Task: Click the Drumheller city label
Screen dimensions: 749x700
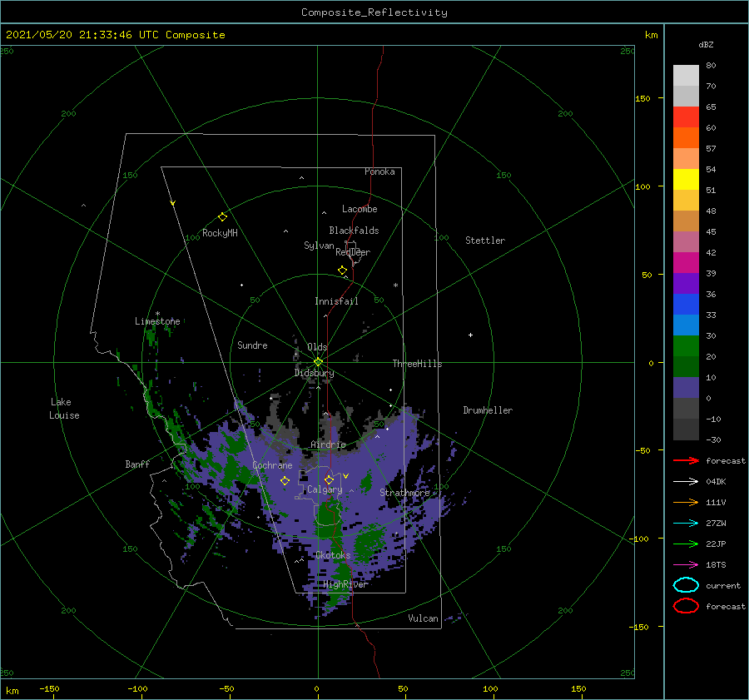Action: (x=488, y=410)
